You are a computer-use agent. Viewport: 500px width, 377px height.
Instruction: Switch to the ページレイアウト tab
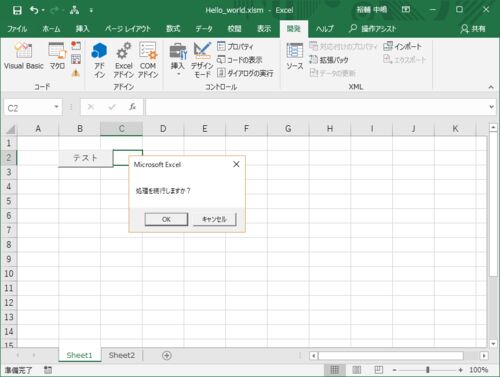coord(128,29)
